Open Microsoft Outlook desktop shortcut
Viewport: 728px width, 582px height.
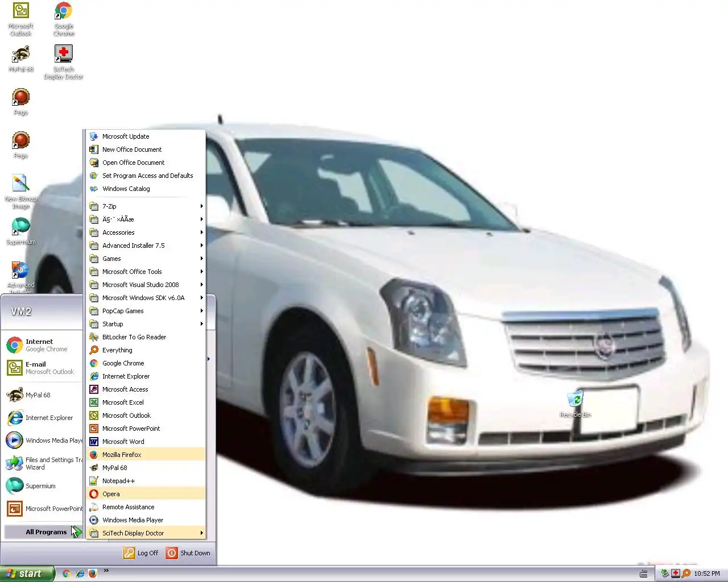click(20, 19)
